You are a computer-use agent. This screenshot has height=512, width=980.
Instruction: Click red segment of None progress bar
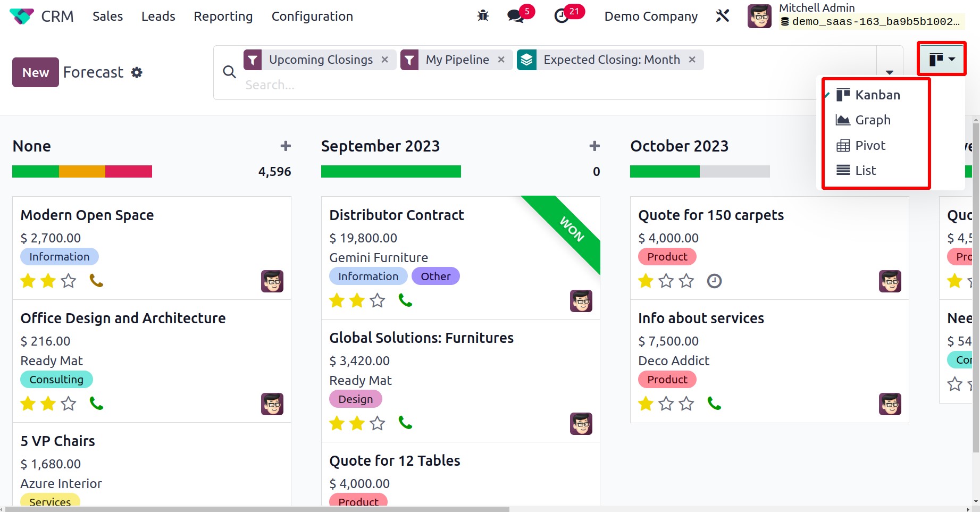coord(129,172)
